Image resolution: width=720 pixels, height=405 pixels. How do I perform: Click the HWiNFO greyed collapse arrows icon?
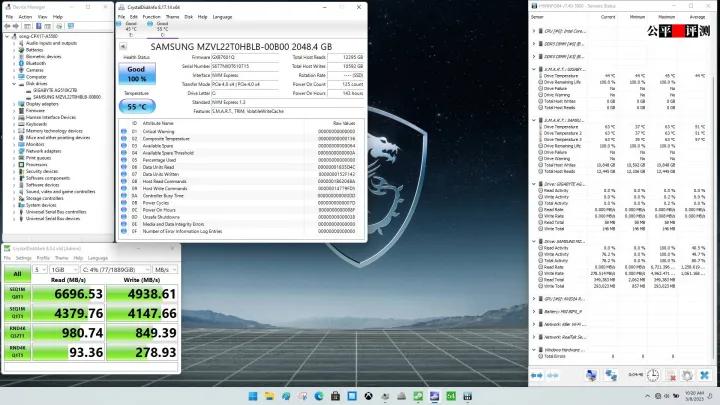(552, 375)
